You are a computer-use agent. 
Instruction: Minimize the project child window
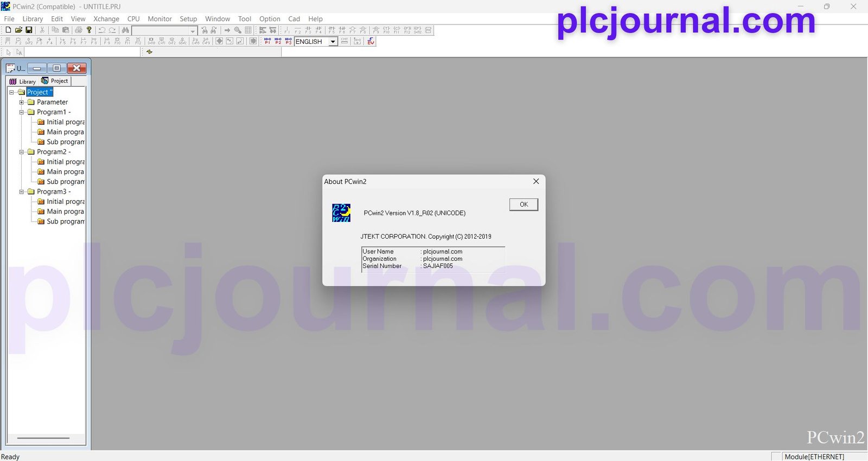pos(37,68)
